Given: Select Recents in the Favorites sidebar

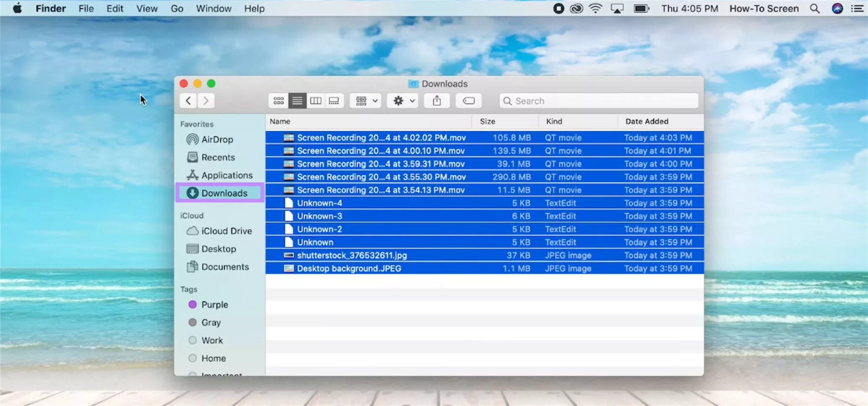Looking at the screenshot, I should (x=218, y=157).
